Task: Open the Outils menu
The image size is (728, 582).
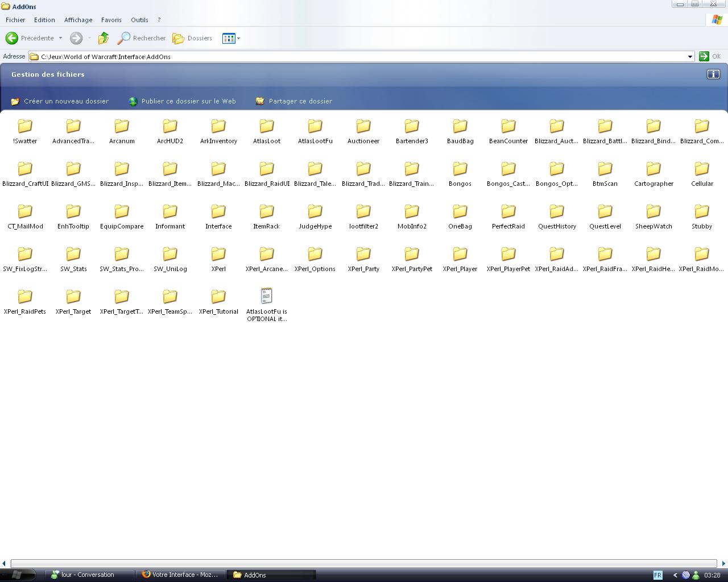Action: pyautogui.click(x=139, y=20)
